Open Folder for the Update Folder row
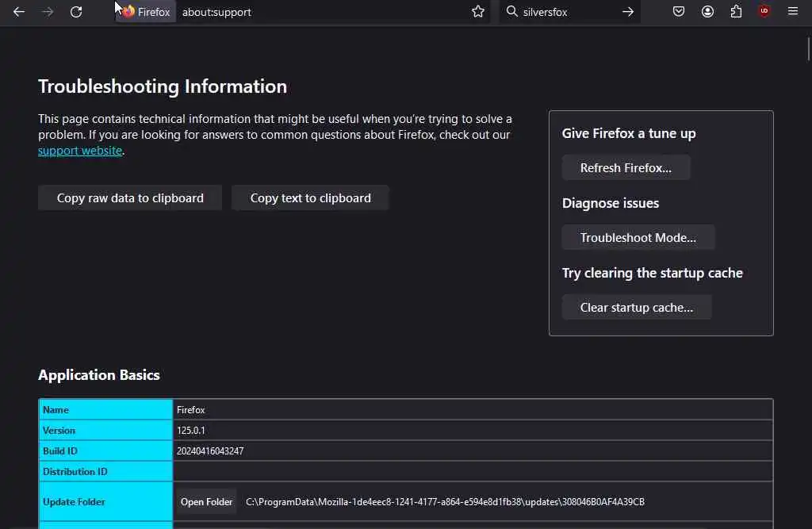 pyautogui.click(x=206, y=502)
